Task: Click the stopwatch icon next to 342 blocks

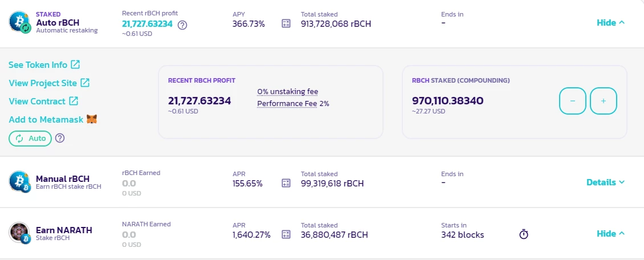Action: [x=524, y=234]
